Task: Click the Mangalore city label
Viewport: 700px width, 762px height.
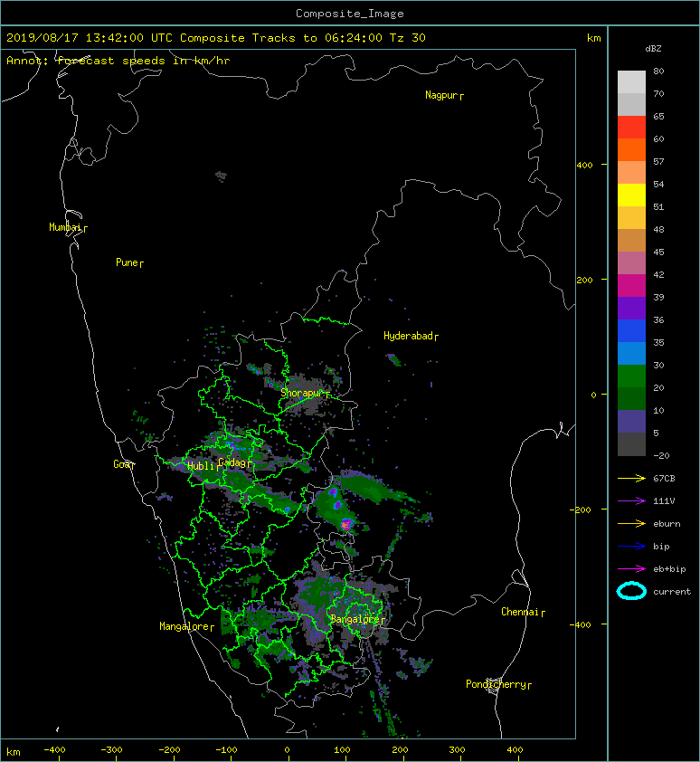Action: pos(184,626)
